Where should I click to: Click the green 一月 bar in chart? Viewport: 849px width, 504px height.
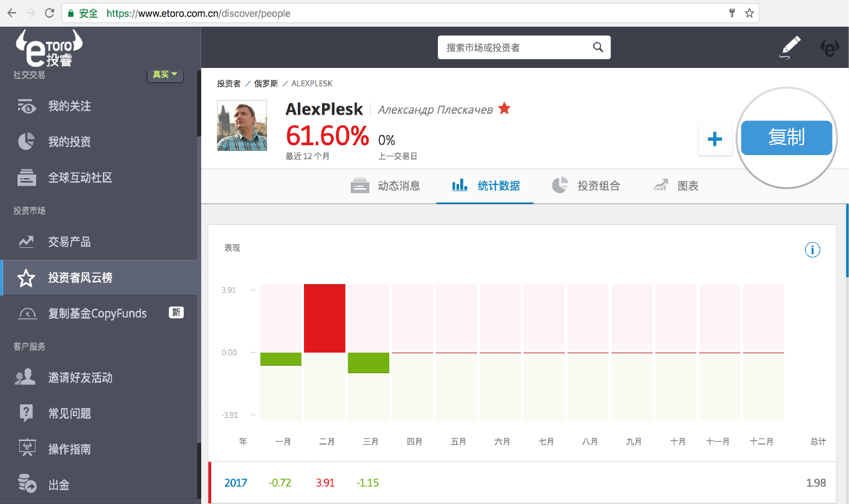pos(281,359)
